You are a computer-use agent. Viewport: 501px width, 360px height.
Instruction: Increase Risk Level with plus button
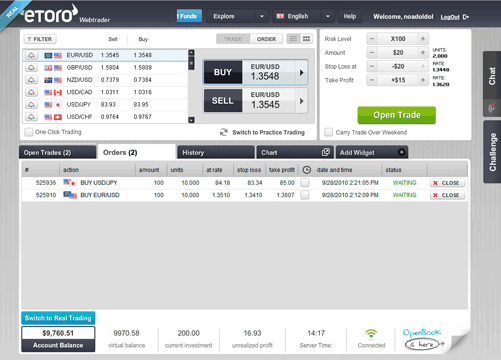423,39
